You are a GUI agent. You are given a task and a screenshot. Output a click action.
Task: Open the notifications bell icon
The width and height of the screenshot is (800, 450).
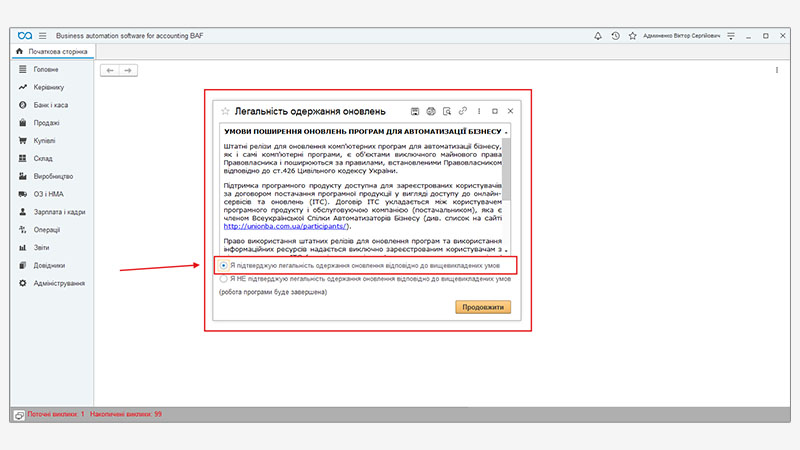tap(598, 35)
